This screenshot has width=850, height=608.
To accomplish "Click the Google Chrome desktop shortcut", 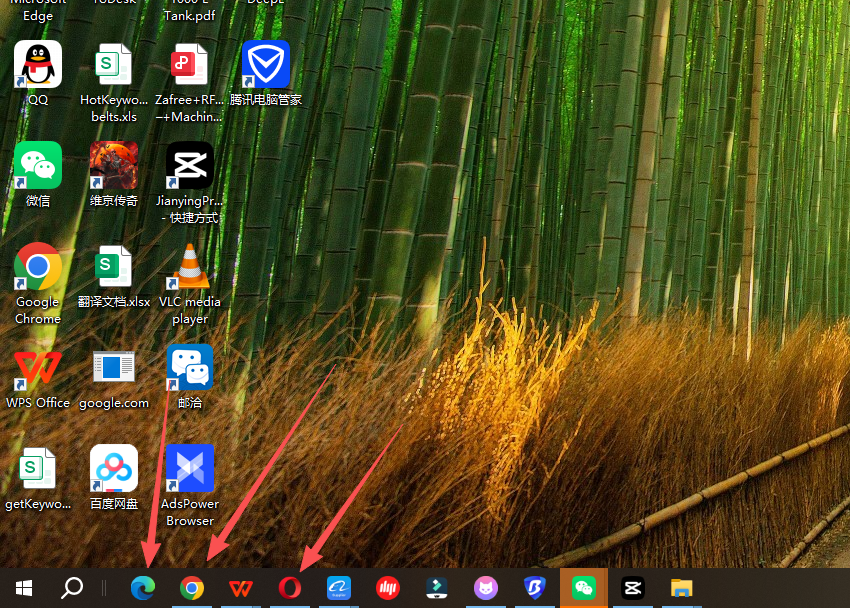I will click(x=38, y=268).
